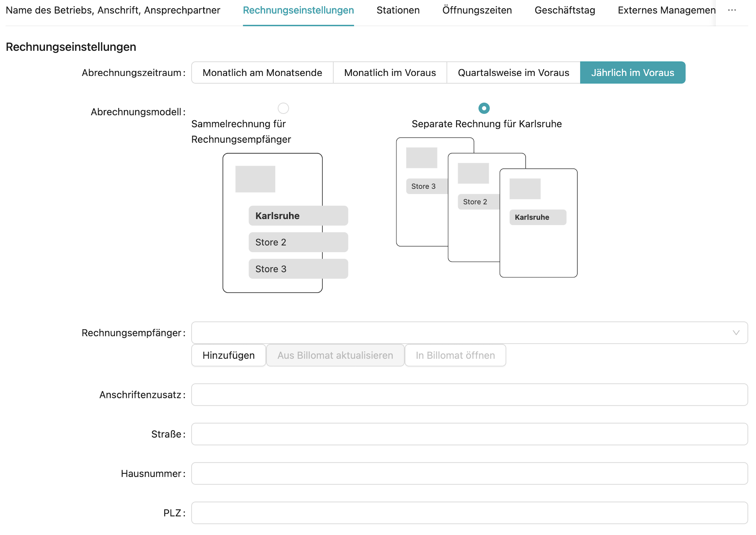Focus the Hausnummer input field

point(469,473)
